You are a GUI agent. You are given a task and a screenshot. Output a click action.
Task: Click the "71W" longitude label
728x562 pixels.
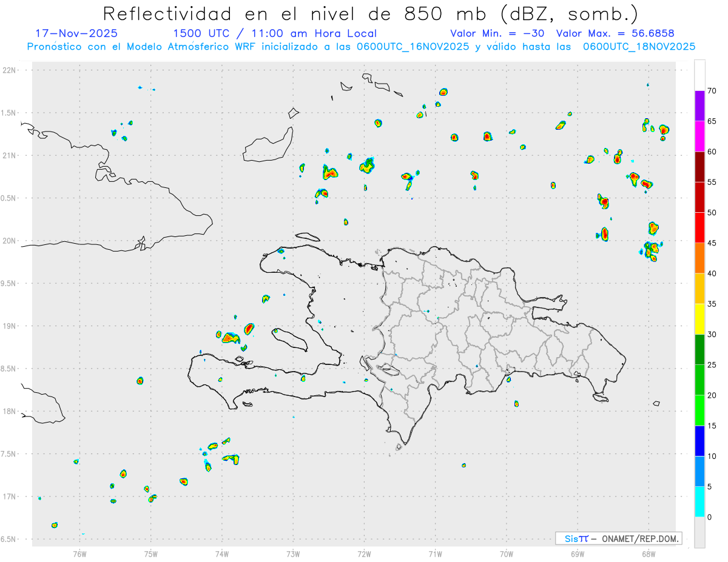coord(435,554)
